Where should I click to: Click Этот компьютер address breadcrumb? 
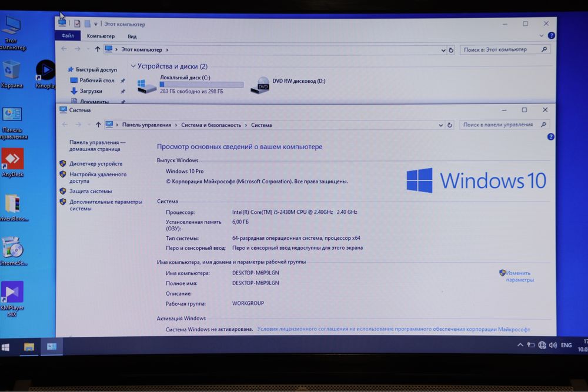pyautogui.click(x=141, y=49)
